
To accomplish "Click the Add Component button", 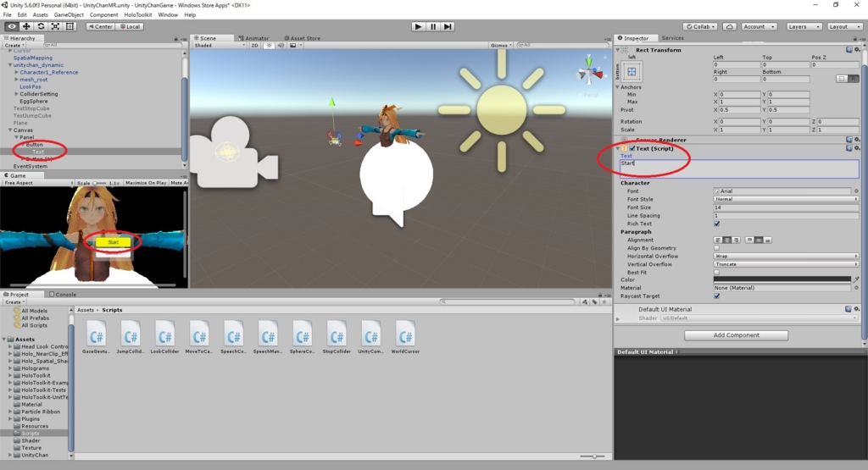I will pyautogui.click(x=737, y=335).
